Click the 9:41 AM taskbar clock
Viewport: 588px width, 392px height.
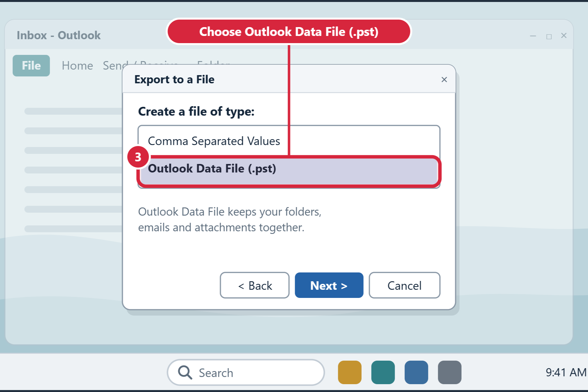pos(566,372)
